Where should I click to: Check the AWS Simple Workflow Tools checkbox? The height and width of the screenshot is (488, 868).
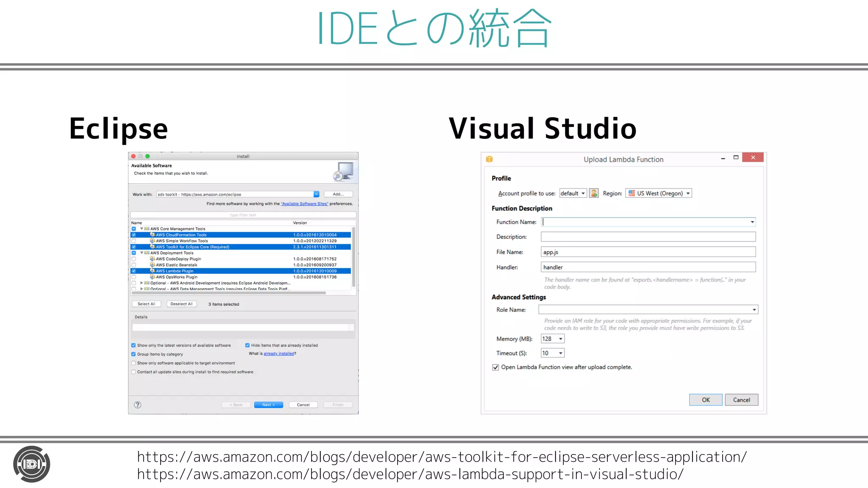(x=134, y=241)
